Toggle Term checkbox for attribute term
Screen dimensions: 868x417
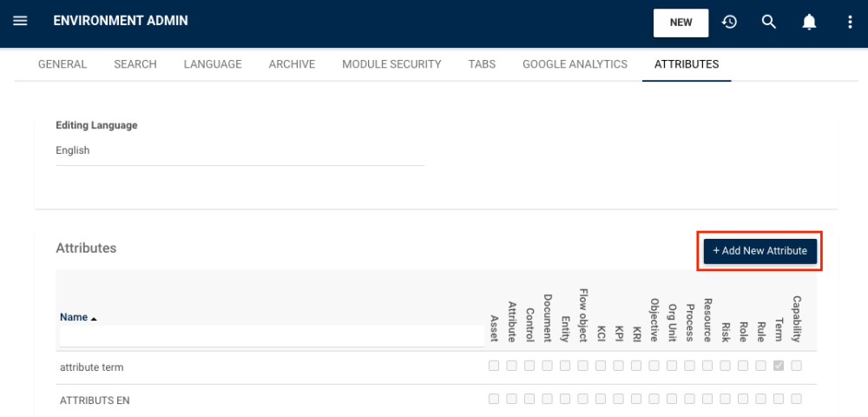click(779, 366)
